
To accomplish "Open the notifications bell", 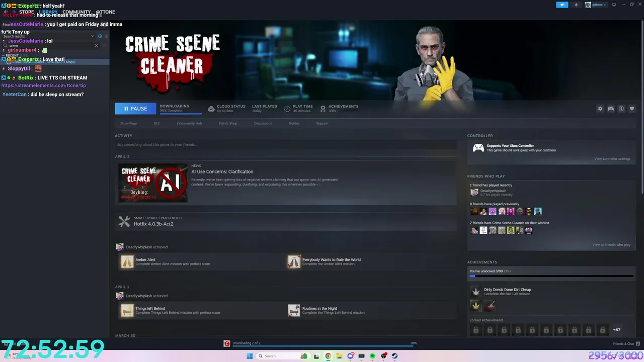I will coord(576,5).
